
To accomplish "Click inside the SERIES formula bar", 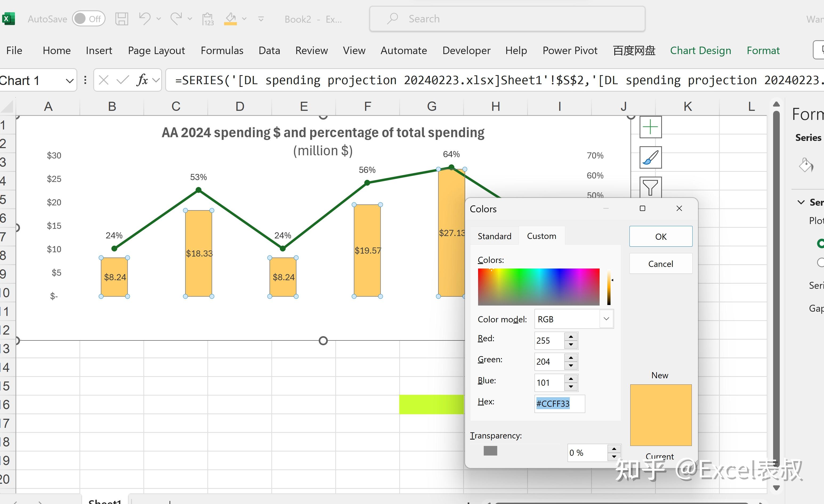I will click(x=495, y=80).
